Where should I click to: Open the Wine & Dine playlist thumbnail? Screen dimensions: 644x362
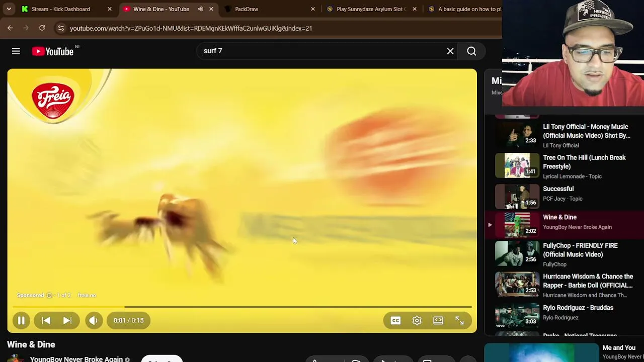point(517,224)
